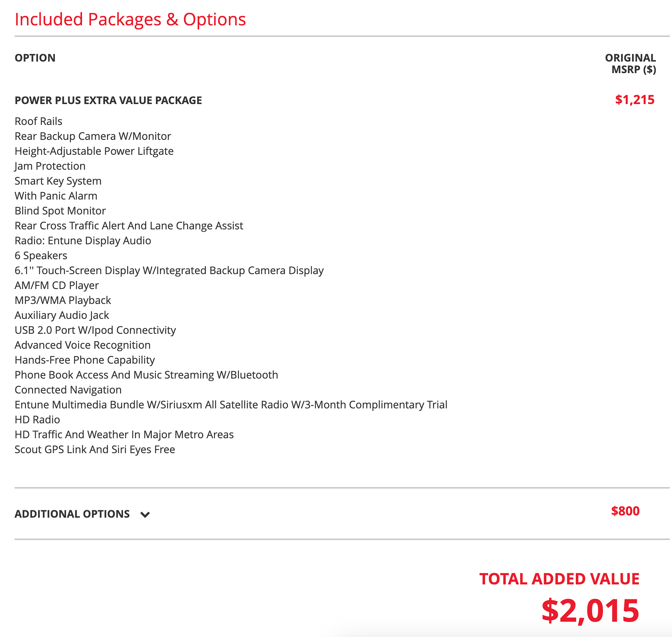The height and width of the screenshot is (637, 672).
Task: Select the Roof Rails list item
Action: click(38, 121)
